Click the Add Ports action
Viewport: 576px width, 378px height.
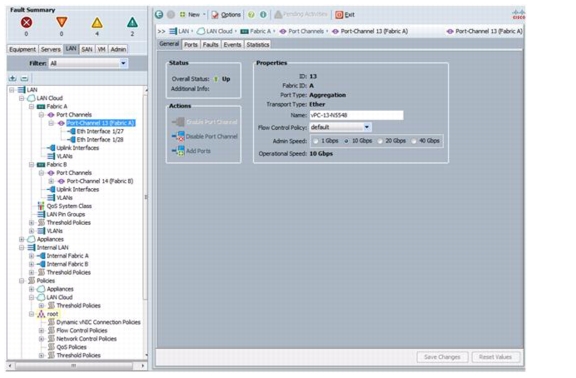pos(191,151)
